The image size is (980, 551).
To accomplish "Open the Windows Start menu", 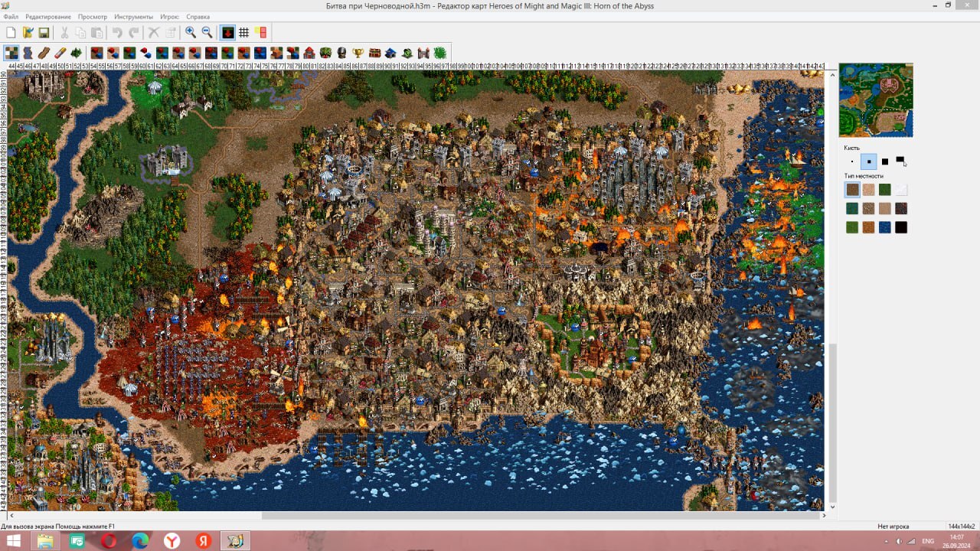I will [13, 541].
